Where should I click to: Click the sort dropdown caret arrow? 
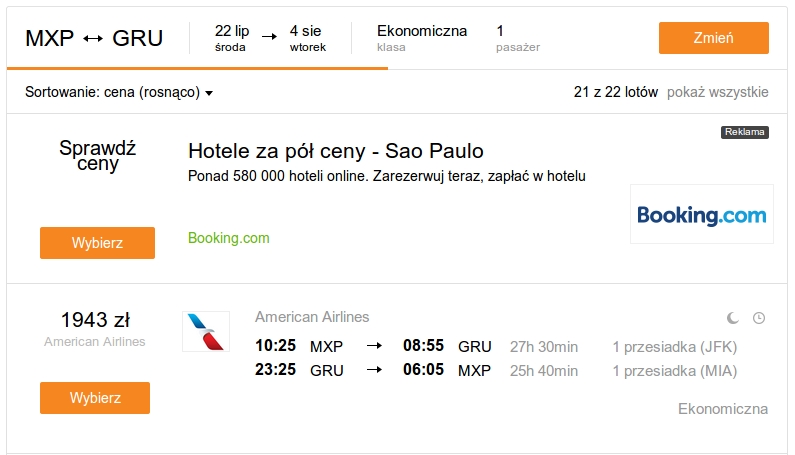[x=209, y=93]
